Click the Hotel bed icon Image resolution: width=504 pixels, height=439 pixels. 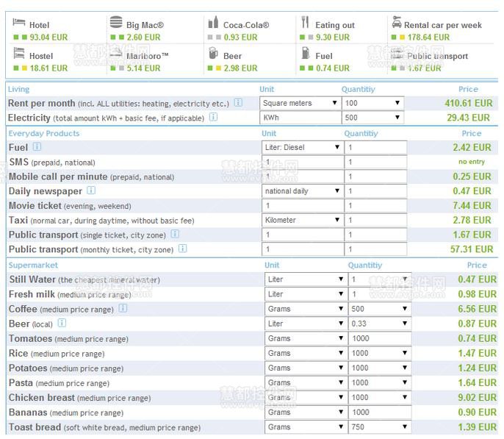(19, 24)
